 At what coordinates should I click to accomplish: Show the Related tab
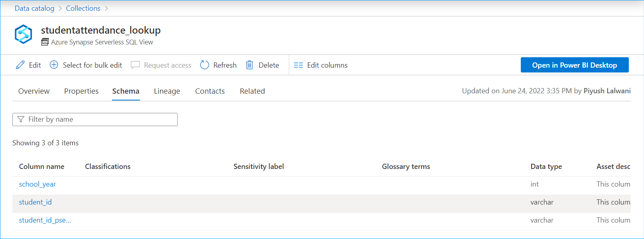point(252,91)
